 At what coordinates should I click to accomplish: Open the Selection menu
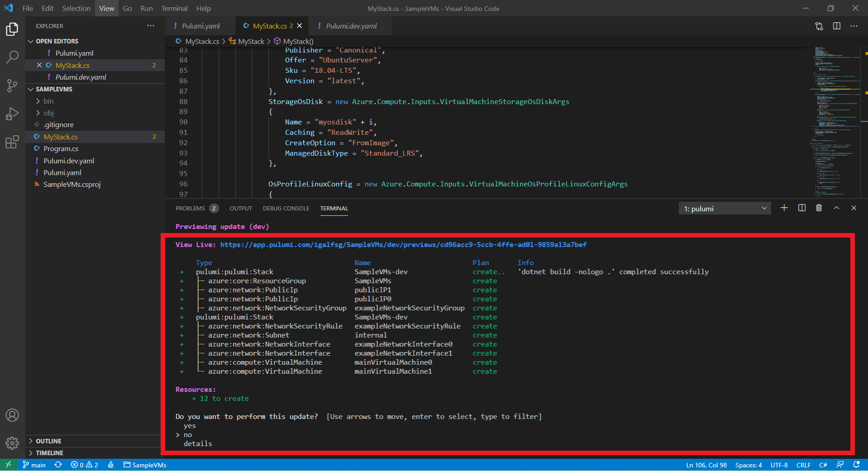coord(76,8)
